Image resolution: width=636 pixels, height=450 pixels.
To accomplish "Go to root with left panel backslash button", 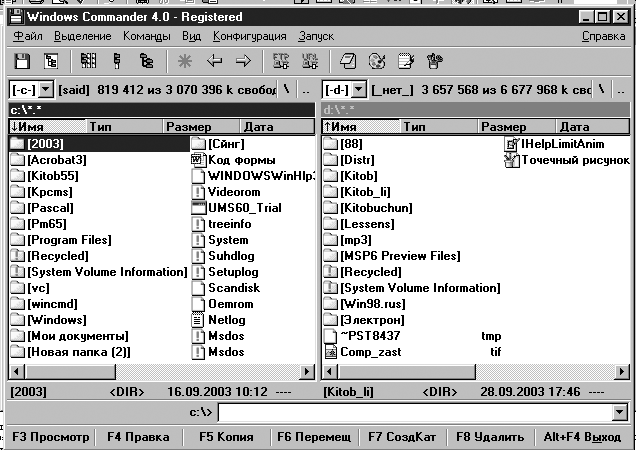I will (287, 90).
